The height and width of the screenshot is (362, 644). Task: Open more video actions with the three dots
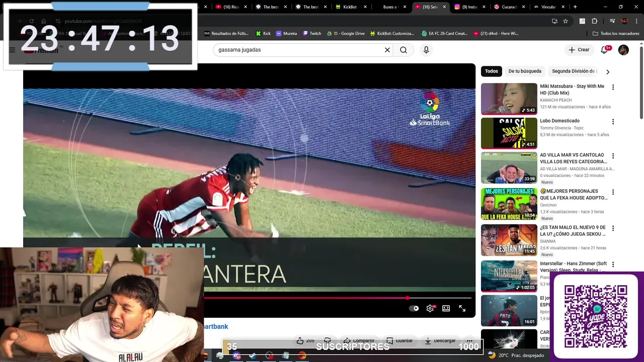(x=469, y=341)
